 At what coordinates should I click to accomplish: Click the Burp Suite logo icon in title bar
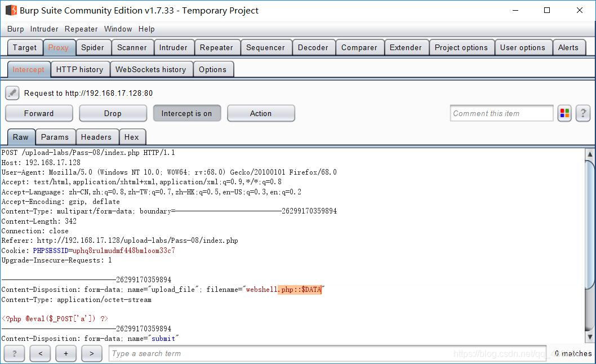pyautogui.click(x=11, y=10)
